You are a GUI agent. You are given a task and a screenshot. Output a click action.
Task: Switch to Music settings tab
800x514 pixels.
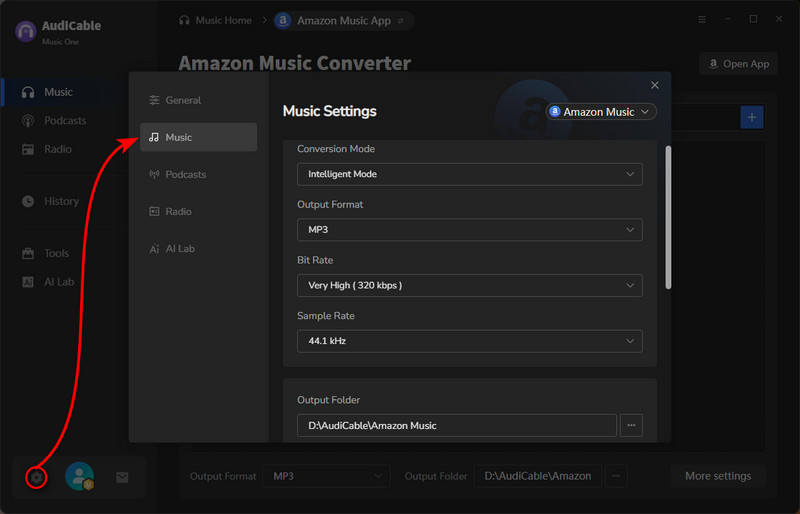[x=198, y=137]
